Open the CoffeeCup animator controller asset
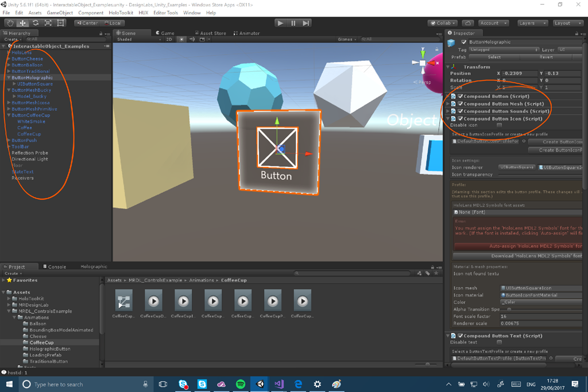This screenshot has height=392, width=588. [x=124, y=303]
